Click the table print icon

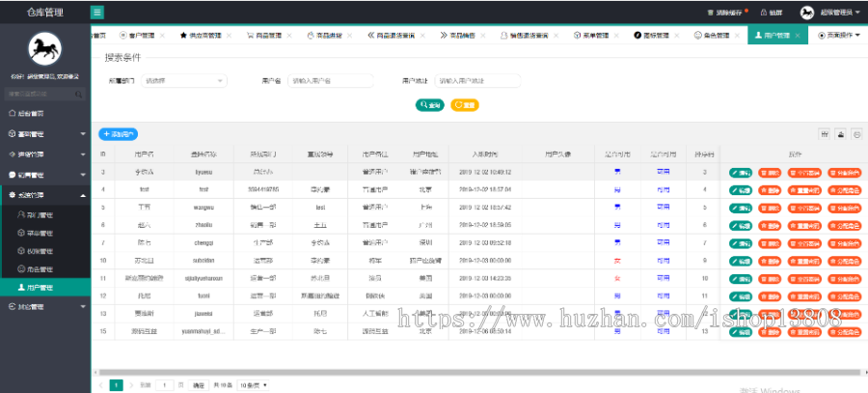click(857, 133)
